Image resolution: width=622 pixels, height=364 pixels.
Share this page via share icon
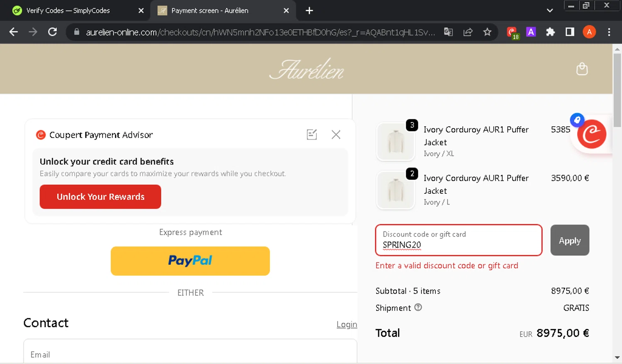(x=468, y=32)
